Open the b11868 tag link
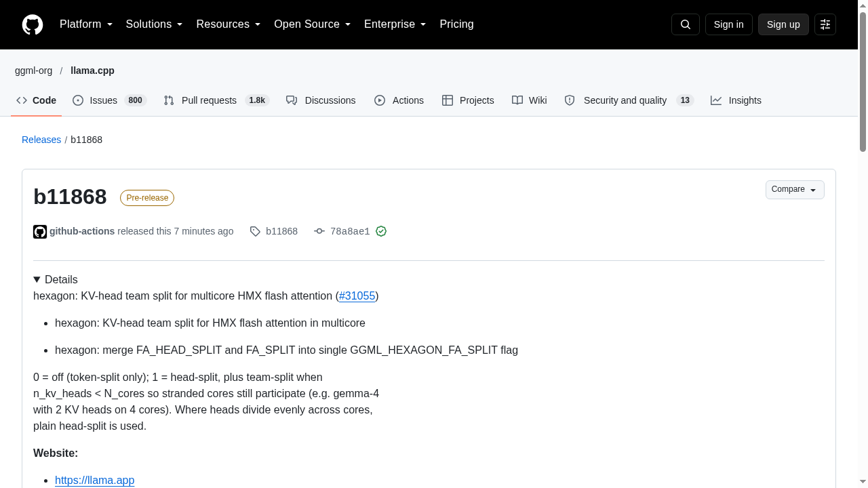Image resolution: width=868 pixels, height=488 pixels. click(x=281, y=231)
